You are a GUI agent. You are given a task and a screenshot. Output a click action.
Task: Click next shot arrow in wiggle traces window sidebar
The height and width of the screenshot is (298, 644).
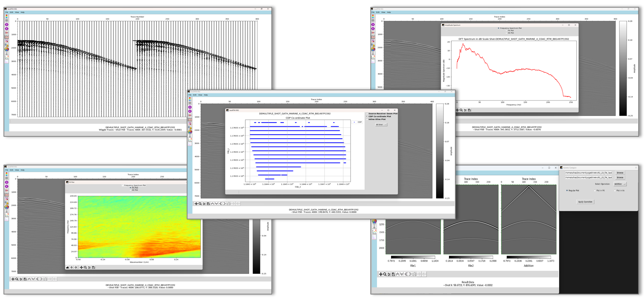click(x=6, y=25)
